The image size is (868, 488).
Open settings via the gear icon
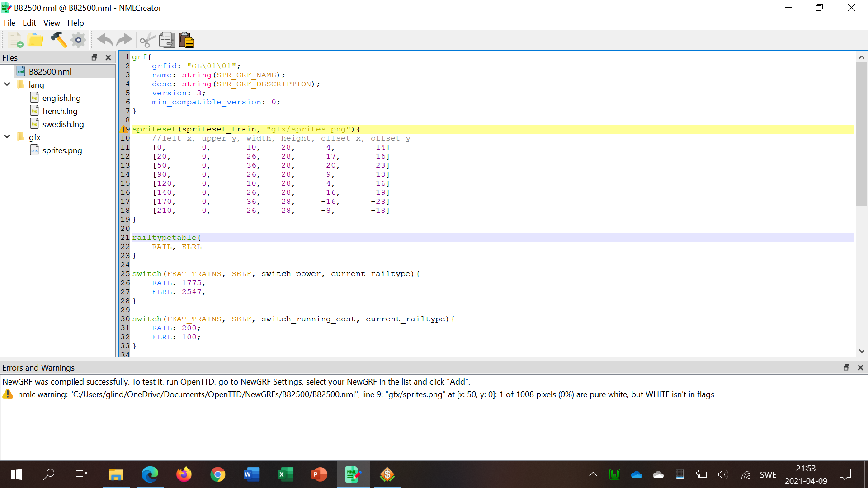point(78,40)
